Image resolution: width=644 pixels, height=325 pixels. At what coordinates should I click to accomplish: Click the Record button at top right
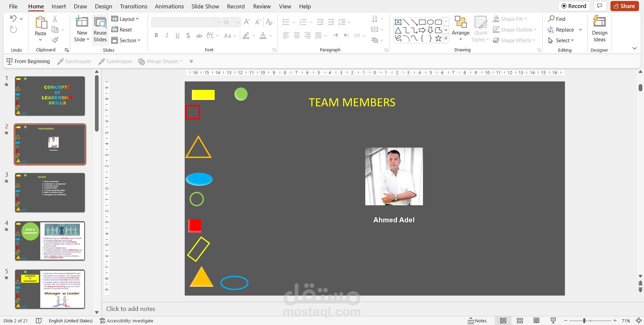pos(574,6)
